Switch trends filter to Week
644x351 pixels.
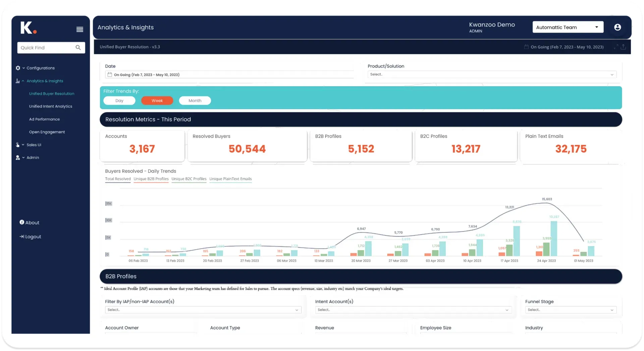(157, 100)
